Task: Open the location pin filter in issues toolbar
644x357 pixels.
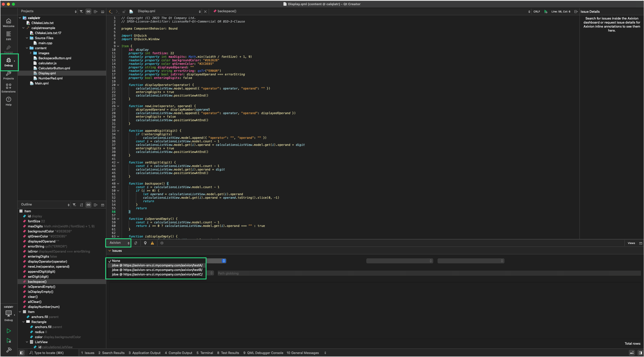Action: (145, 243)
